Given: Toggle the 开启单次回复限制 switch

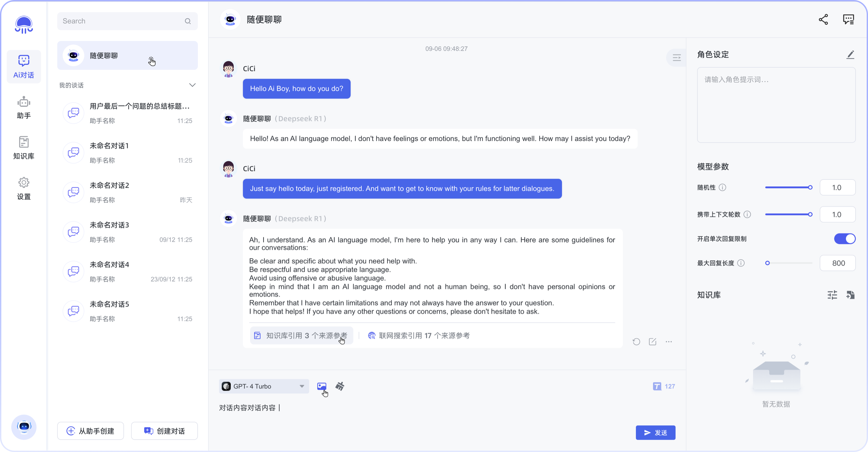Looking at the screenshot, I should point(844,239).
